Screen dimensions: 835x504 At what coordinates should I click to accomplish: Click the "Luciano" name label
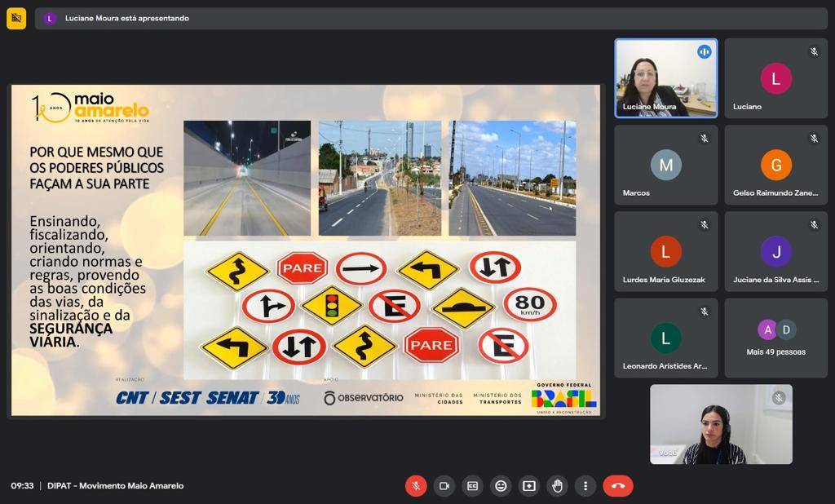tap(747, 107)
